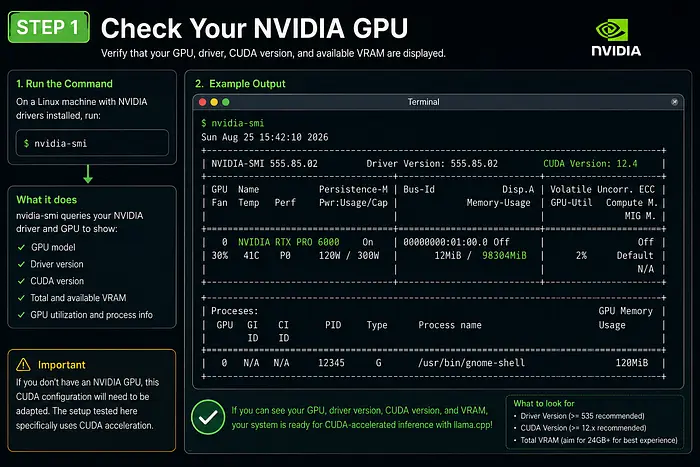
Task: Click the checkmark beside CUDA version item
Action: [21, 281]
